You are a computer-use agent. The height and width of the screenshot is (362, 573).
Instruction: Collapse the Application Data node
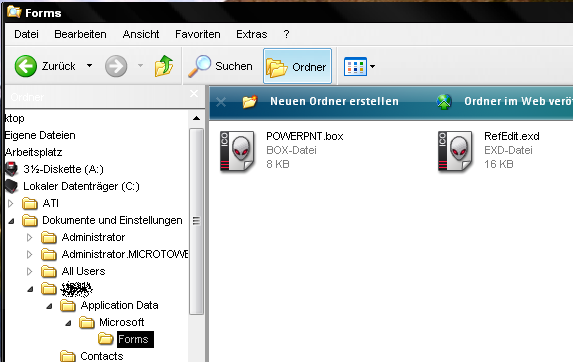pyautogui.click(x=49, y=306)
